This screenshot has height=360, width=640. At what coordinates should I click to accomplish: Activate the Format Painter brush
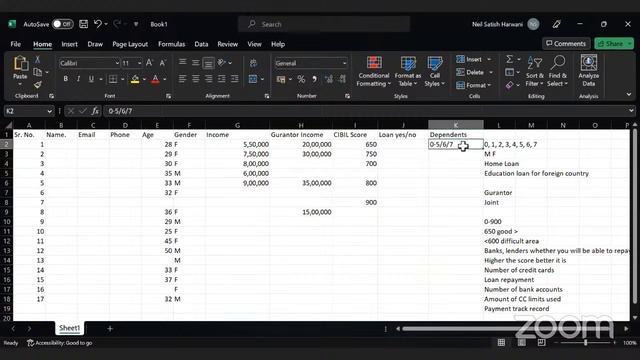click(38, 84)
